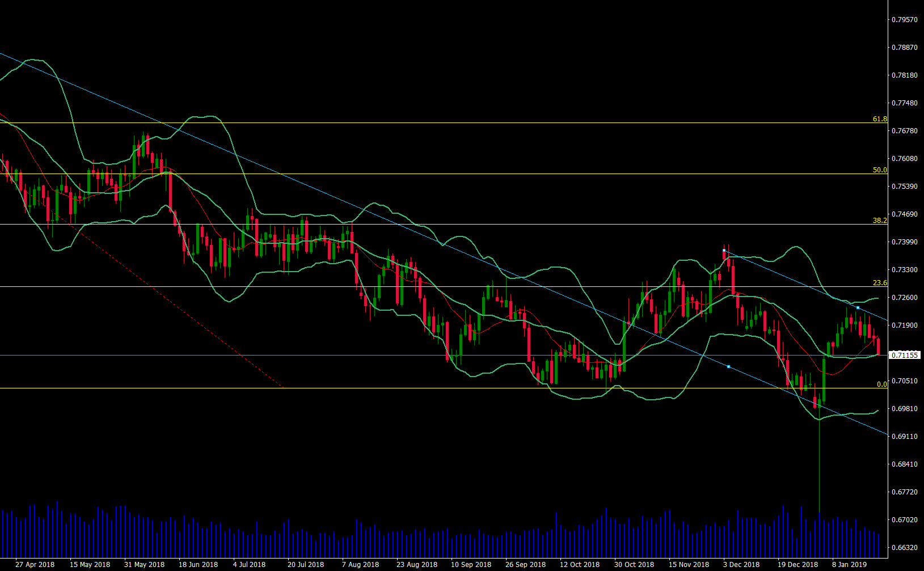Click the 0.73990 price scale label
The height and width of the screenshot is (571, 924).
pyautogui.click(x=905, y=242)
